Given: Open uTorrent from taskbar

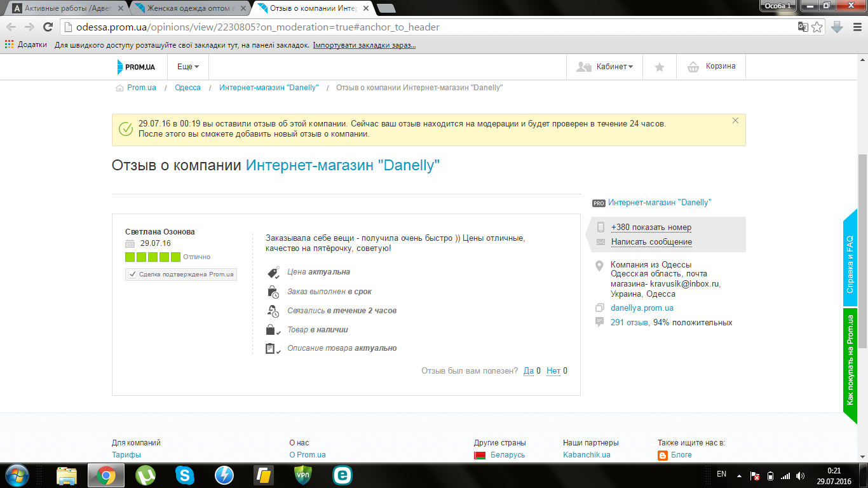Looking at the screenshot, I should [x=146, y=475].
